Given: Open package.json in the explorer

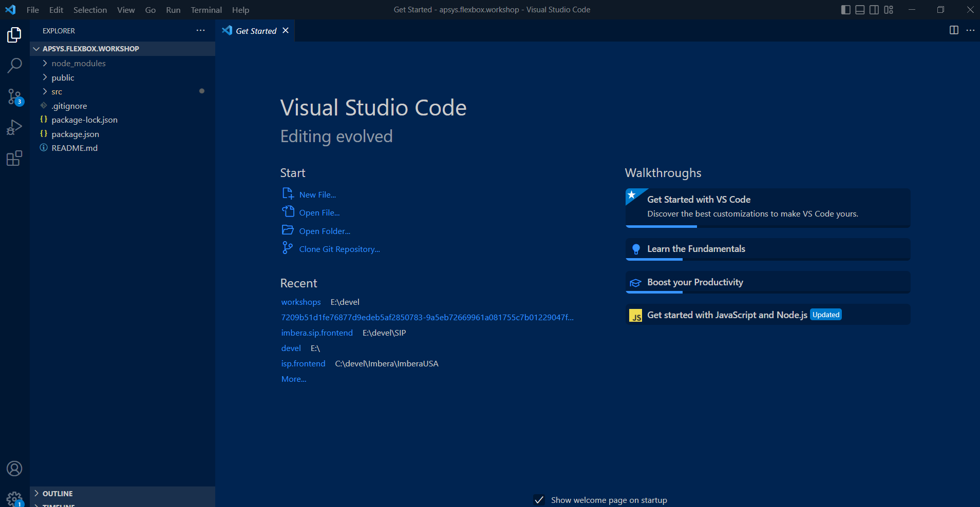Looking at the screenshot, I should 75,134.
